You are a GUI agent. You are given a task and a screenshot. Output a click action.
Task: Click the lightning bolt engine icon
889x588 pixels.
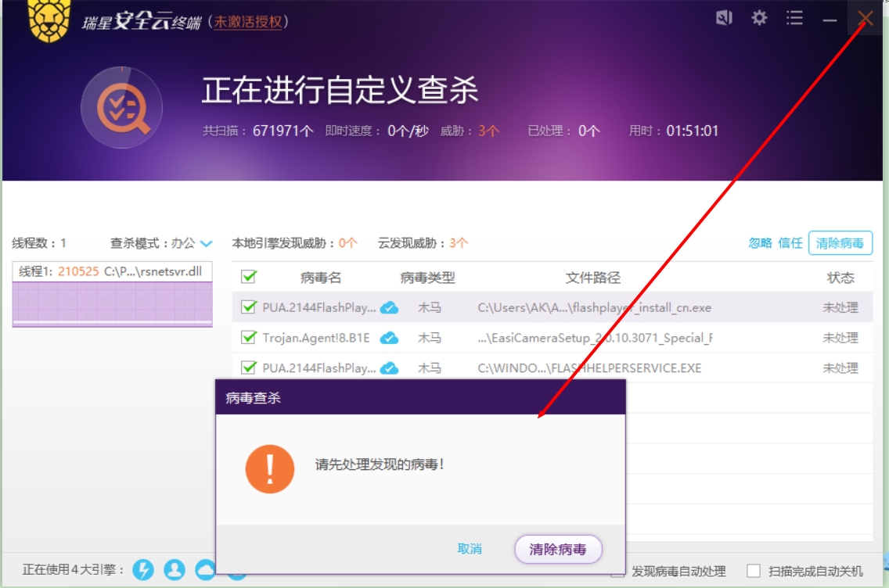(x=143, y=569)
